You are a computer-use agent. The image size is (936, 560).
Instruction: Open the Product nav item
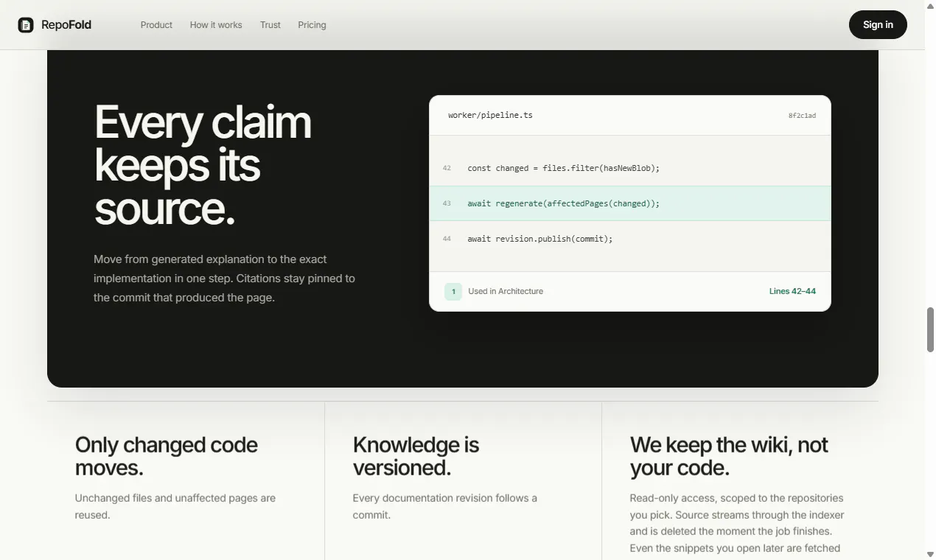pos(156,25)
